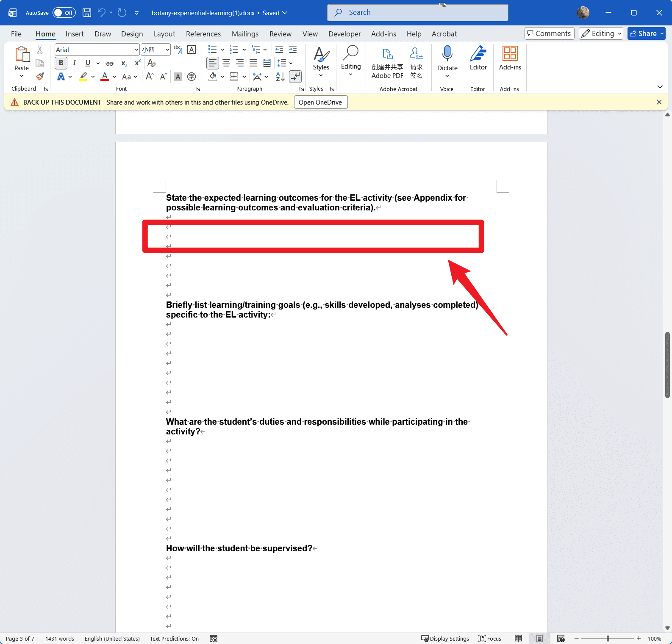Align paragraph text to the right
The height and width of the screenshot is (644, 672).
click(x=240, y=63)
